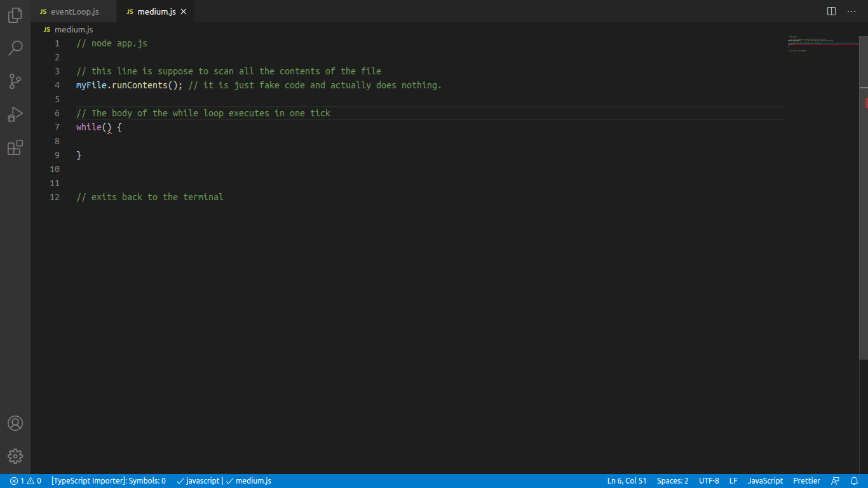Open editor More Actions menu
This screenshot has height=488, width=868.
(x=851, y=11)
